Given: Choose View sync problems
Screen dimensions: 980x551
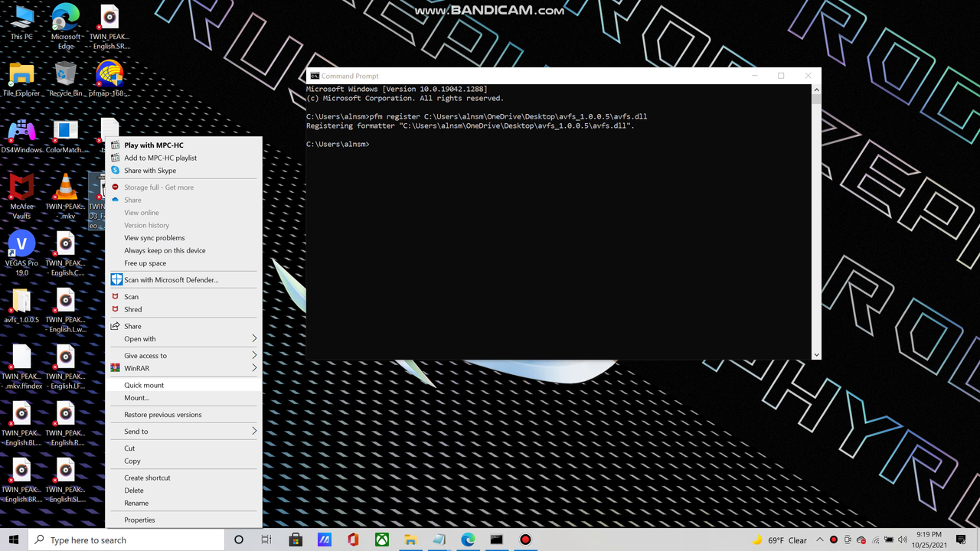Looking at the screenshot, I should click(184, 238).
